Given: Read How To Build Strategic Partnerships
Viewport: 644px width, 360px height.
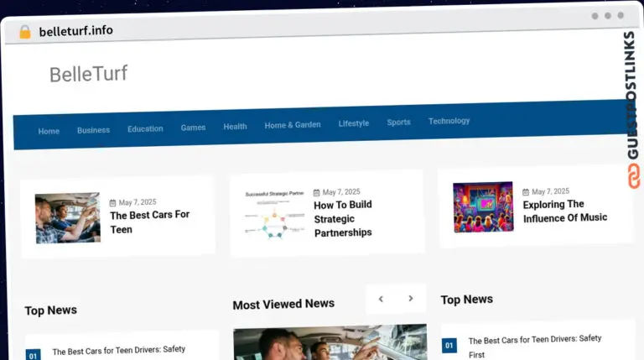Looking at the screenshot, I should (x=343, y=218).
